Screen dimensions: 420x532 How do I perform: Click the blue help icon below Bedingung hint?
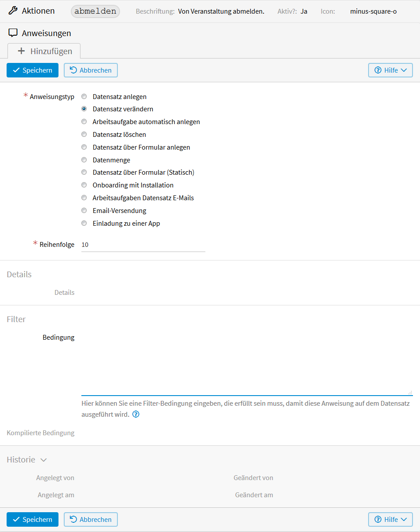(136, 414)
